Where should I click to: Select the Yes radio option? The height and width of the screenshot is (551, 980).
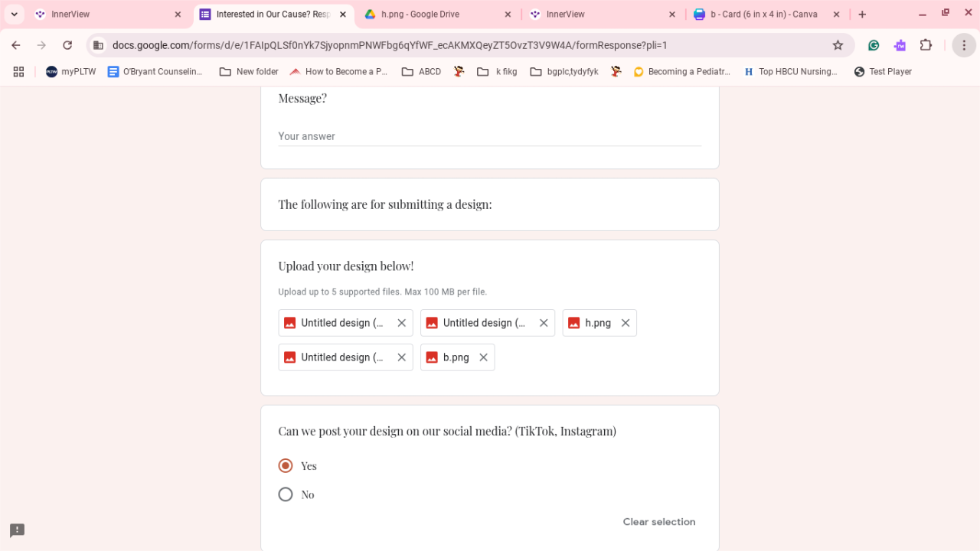tap(286, 466)
